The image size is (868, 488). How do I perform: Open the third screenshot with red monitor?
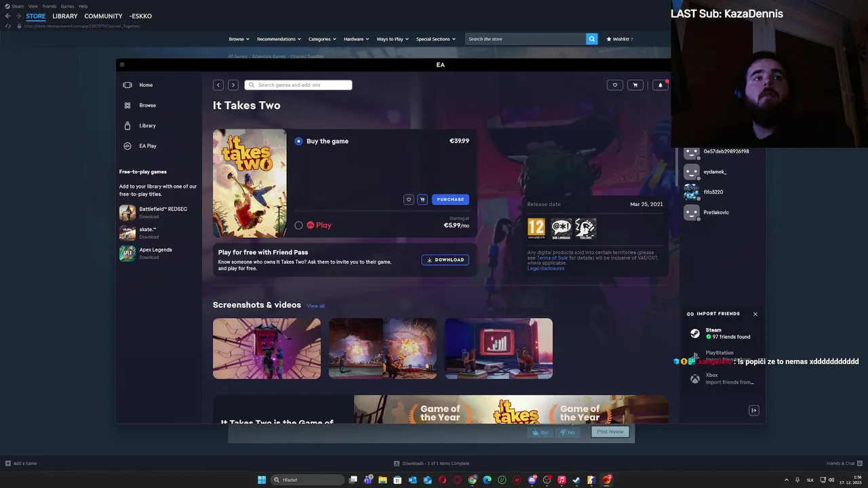tap(498, 348)
